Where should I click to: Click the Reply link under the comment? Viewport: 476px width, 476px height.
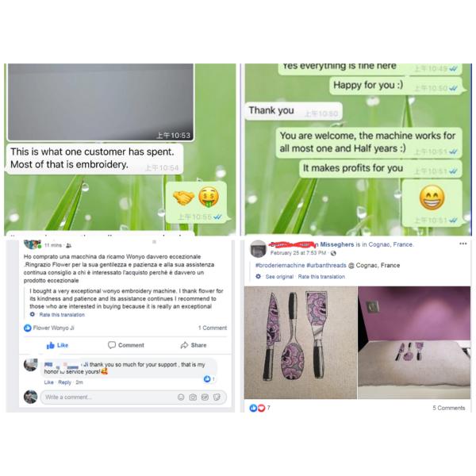(x=65, y=382)
